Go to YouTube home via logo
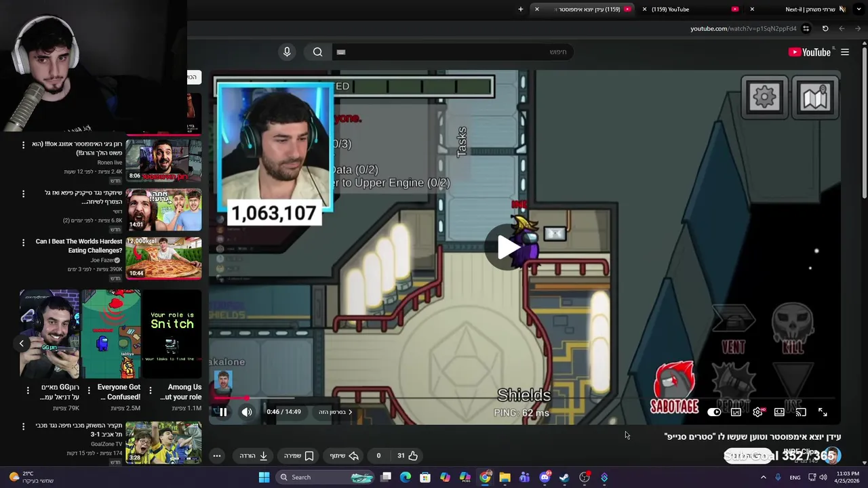 [x=810, y=52]
